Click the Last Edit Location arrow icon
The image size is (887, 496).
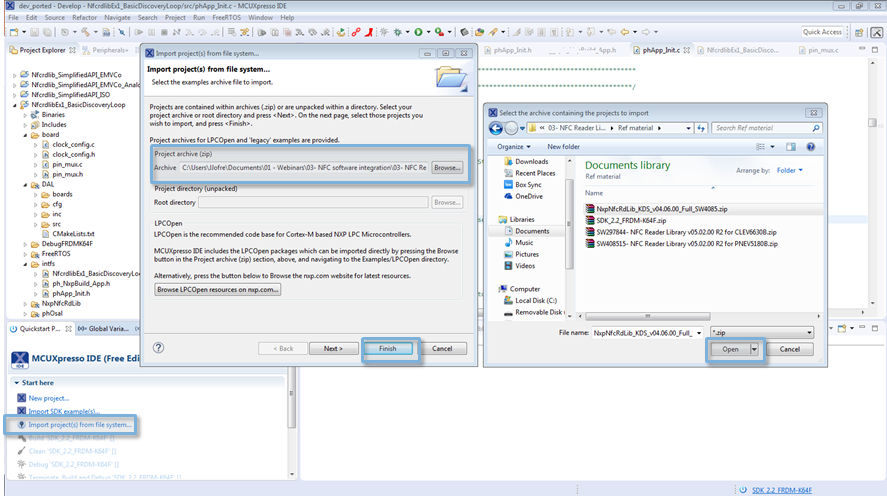tap(612, 32)
